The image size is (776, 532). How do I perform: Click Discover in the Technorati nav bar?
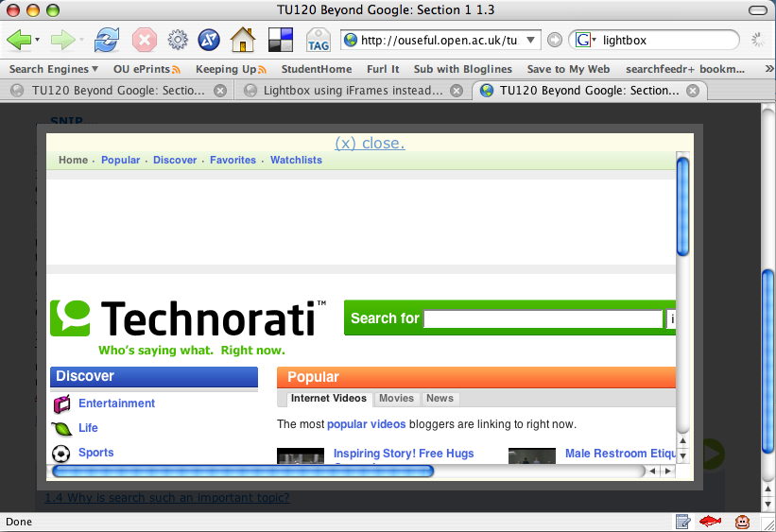tap(175, 160)
